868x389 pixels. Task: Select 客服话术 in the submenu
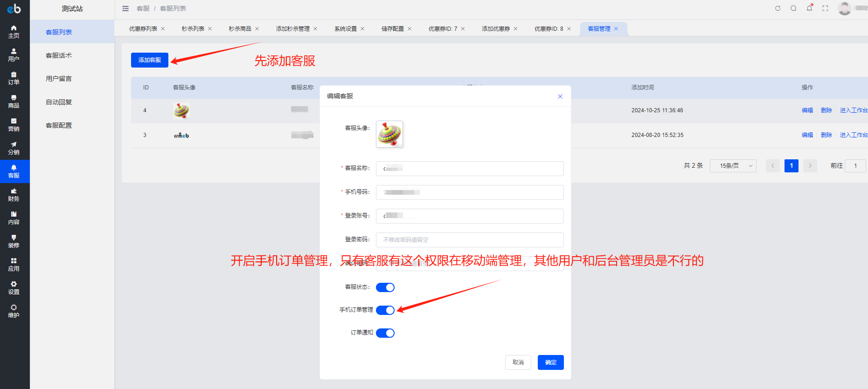click(x=59, y=55)
